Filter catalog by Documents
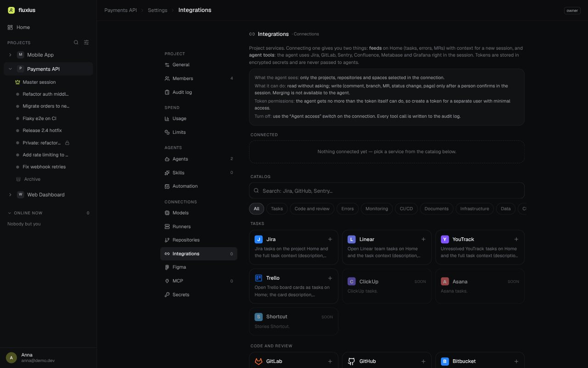Image resolution: width=588 pixels, height=368 pixels. click(436, 209)
